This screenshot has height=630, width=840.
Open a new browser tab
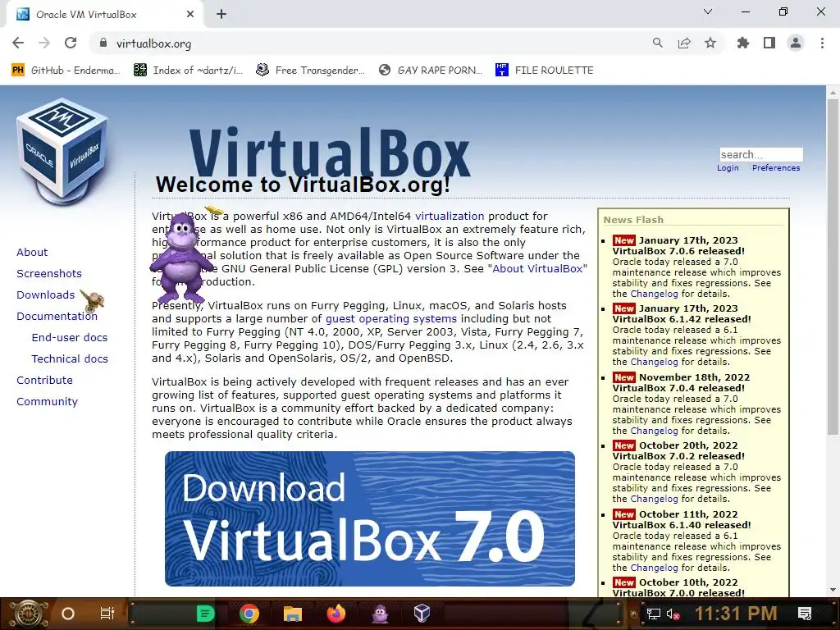pos(221,15)
